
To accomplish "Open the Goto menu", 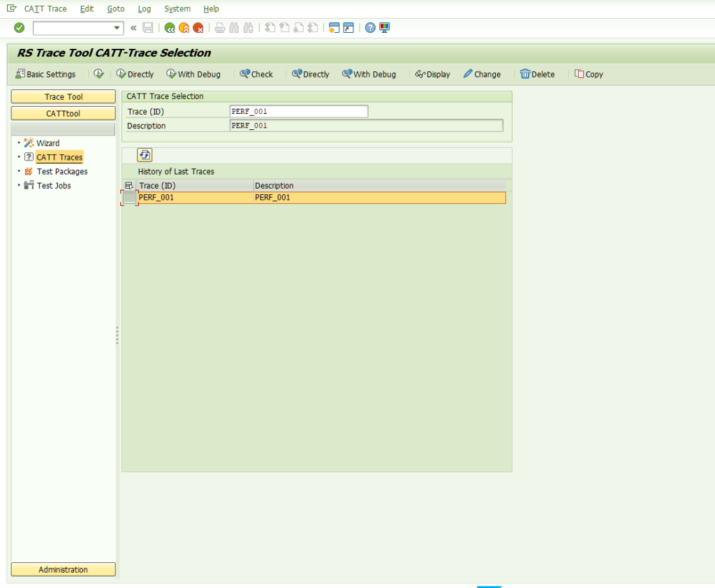I will pos(116,9).
